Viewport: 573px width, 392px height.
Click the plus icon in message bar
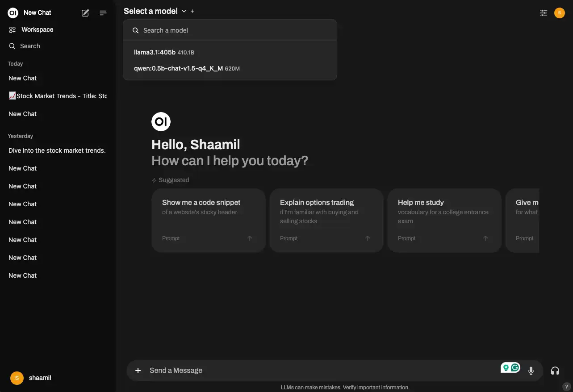[138, 371]
